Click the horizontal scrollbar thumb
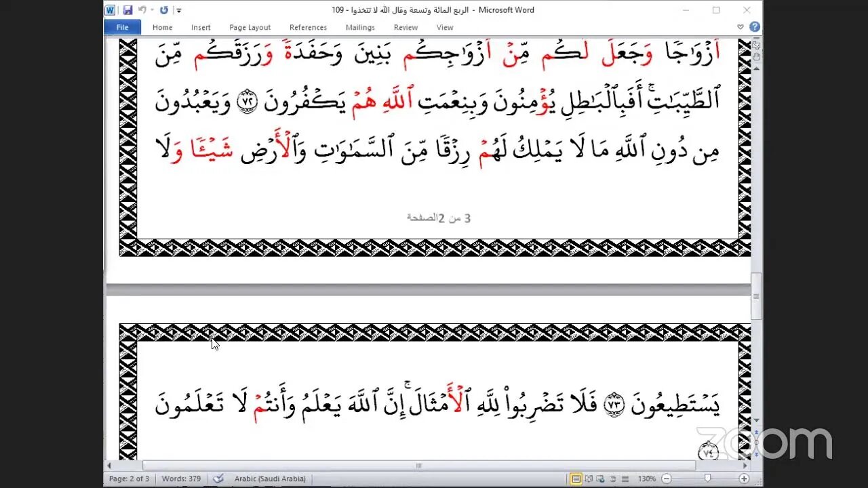 point(419,466)
